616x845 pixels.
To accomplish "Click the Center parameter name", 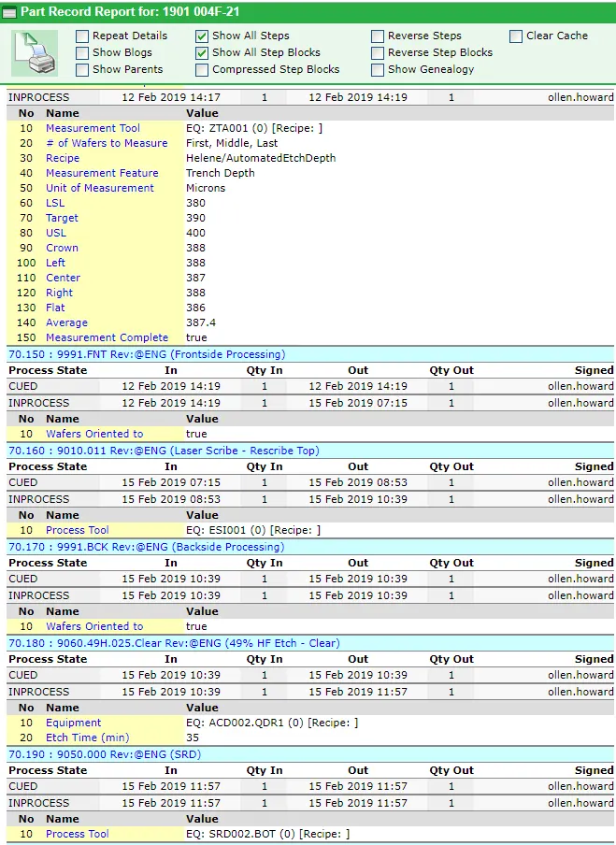I will tap(63, 278).
